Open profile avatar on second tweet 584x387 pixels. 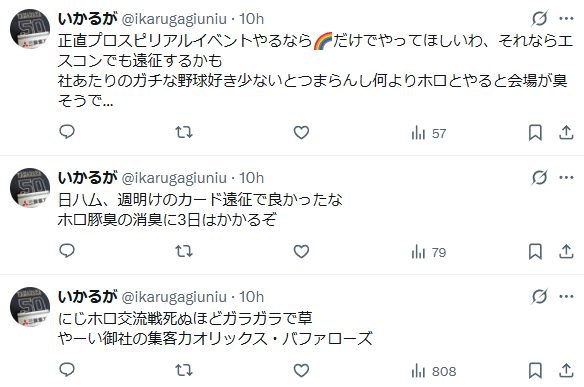pyautogui.click(x=30, y=188)
